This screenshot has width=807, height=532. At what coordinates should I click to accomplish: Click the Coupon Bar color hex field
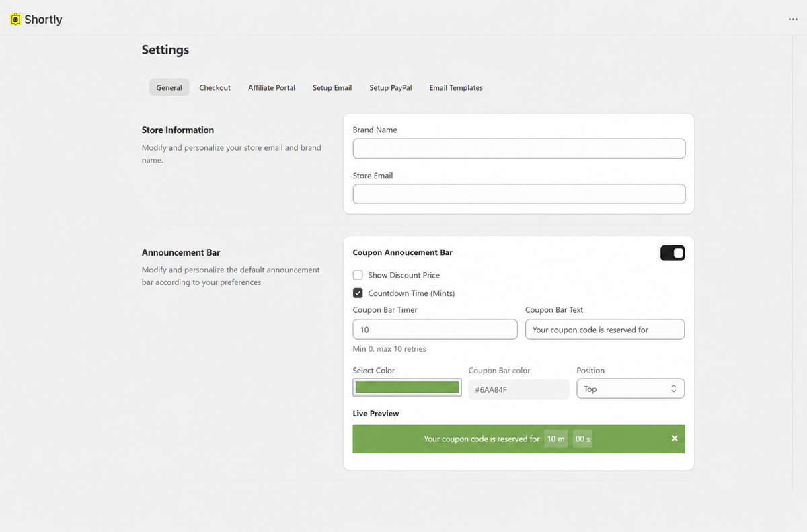[x=518, y=389]
